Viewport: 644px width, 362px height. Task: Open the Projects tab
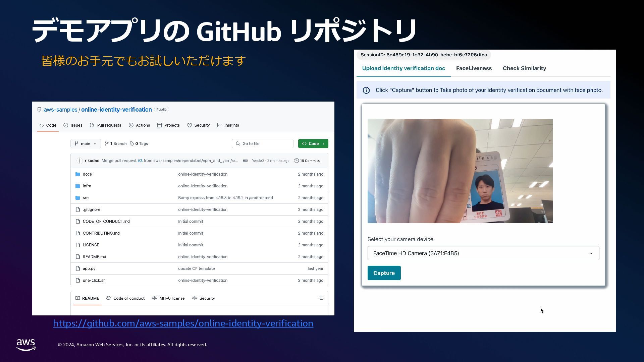pos(168,125)
